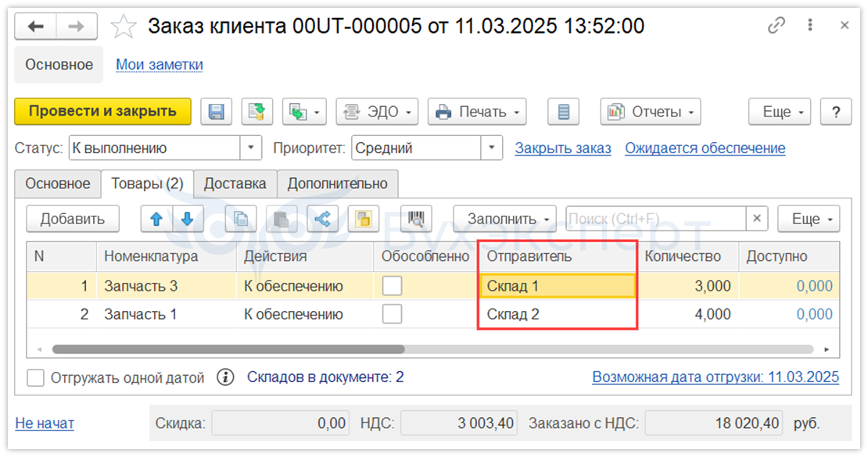Image resolution: width=868 pixels, height=457 pixels.
Task: Open the top Еще menu
Action: [x=780, y=112]
